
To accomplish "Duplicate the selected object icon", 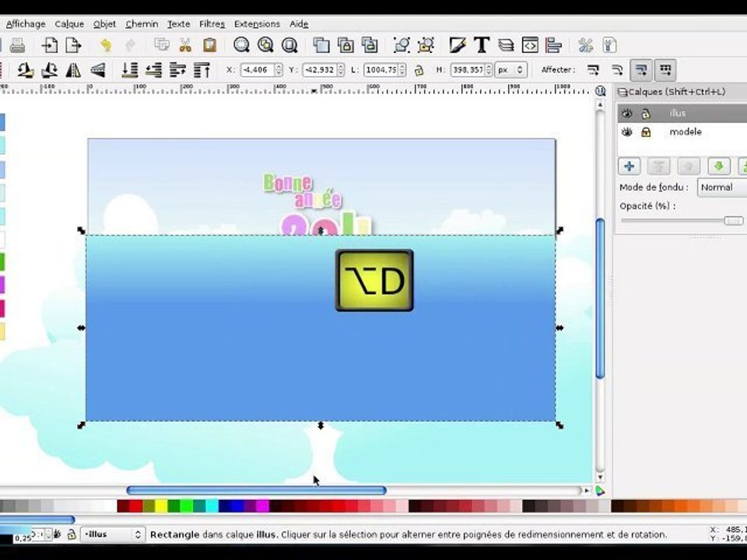I will [x=321, y=45].
